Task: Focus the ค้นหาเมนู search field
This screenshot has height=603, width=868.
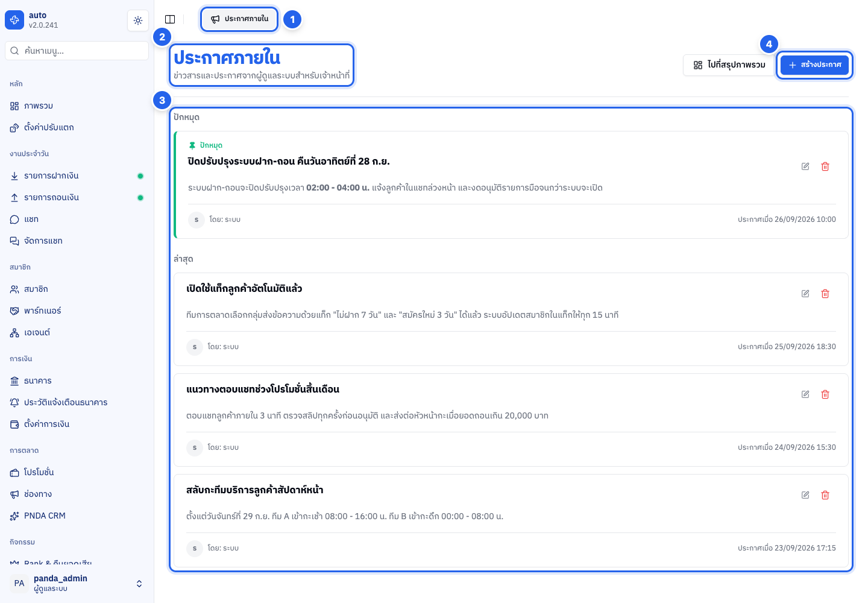Action: 77,51
